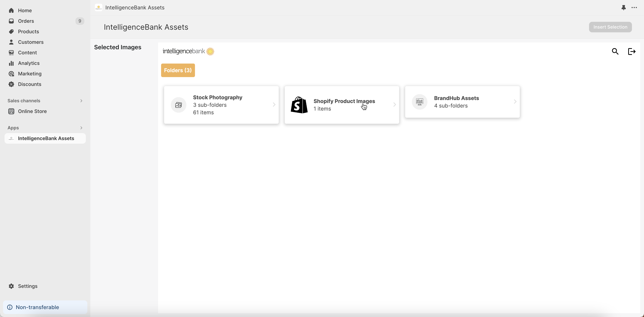Screen dimensions: 644x317
Task: Open BrandHub Assets folder chevron
Action: point(515,102)
